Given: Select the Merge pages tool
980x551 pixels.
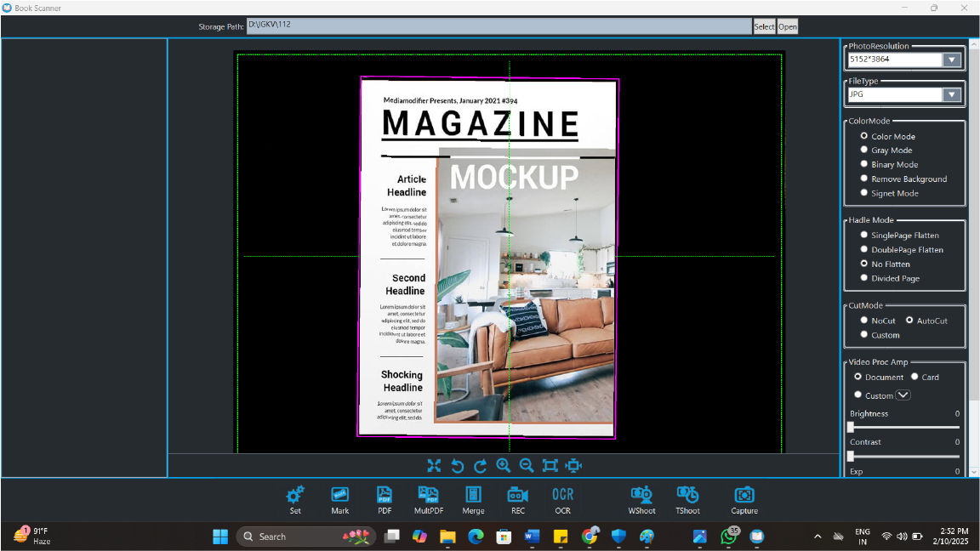Looking at the screenshot, I should click(x=473, y=495).
